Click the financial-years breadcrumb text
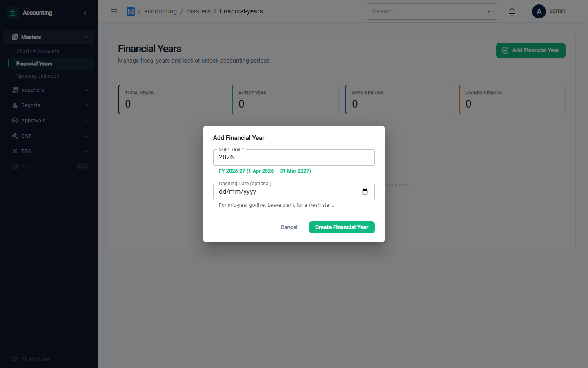The width and height of the screenshot is (588, 368). [x=241, y=11]
